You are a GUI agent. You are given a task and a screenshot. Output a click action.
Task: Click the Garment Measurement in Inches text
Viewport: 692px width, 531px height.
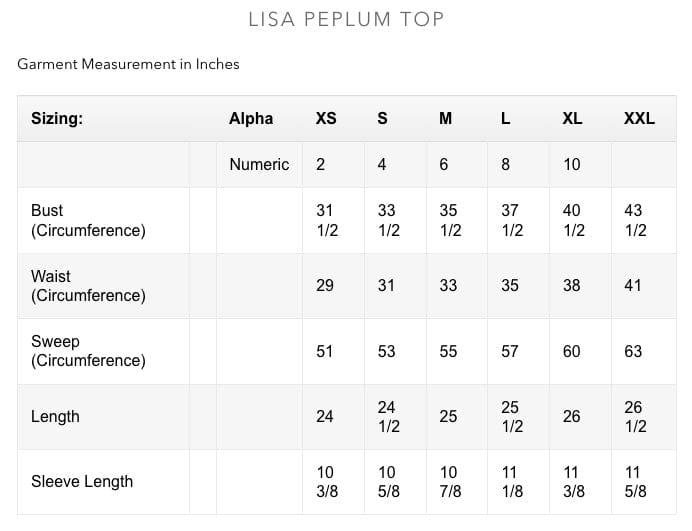tap(128, 64)
